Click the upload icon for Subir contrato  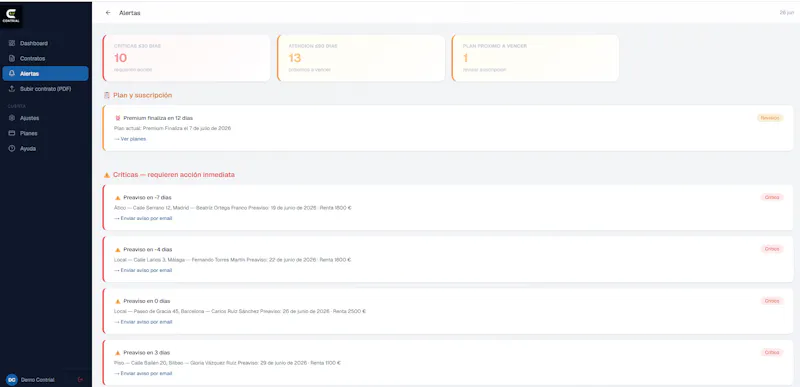pos(12,89)
